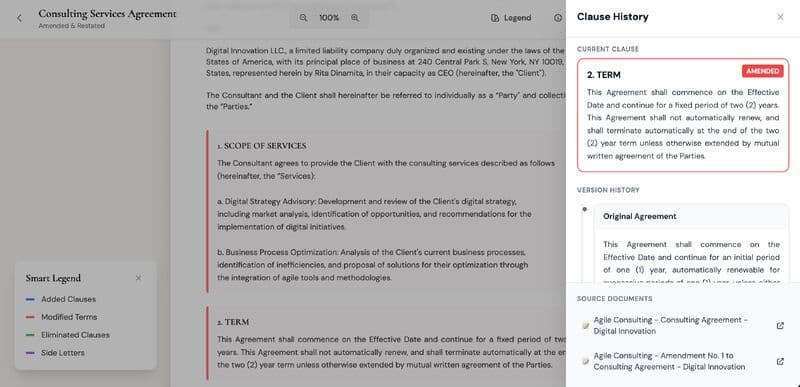
Task: Open external link for Amendment No. 1
Action: pos(780,361)
